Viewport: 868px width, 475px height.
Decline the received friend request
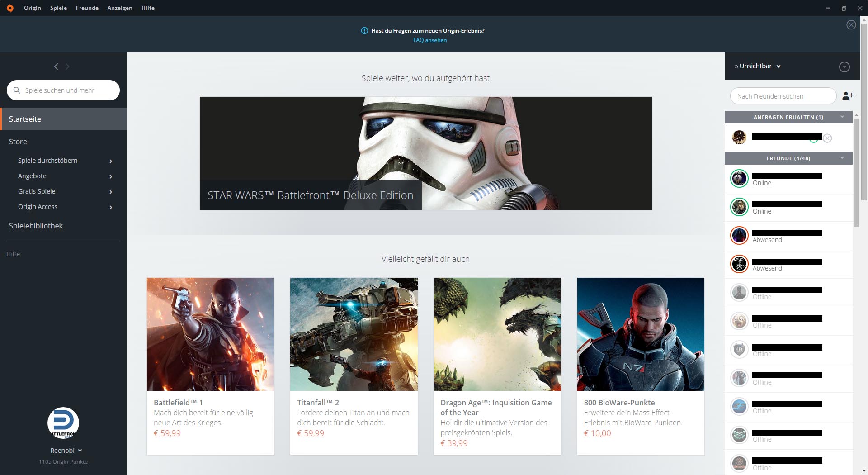[827, 138]
